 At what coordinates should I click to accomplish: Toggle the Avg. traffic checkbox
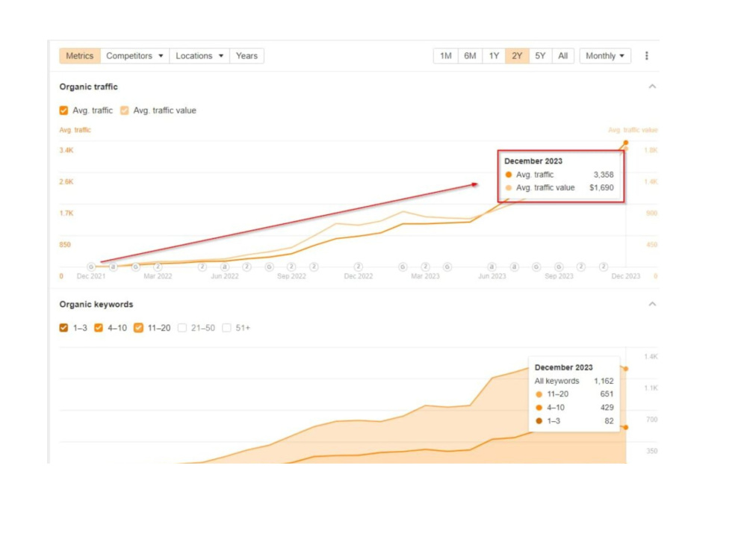click(63, 111)
